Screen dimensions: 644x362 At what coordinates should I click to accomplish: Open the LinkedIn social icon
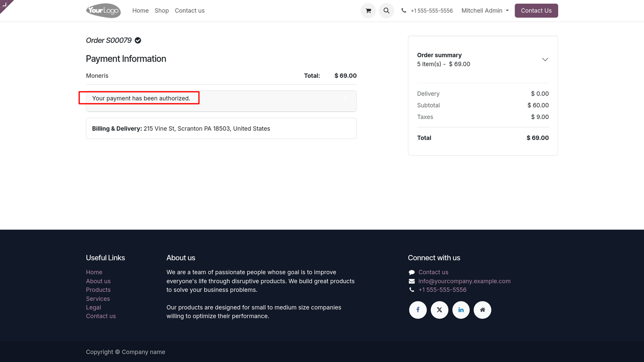461,310
